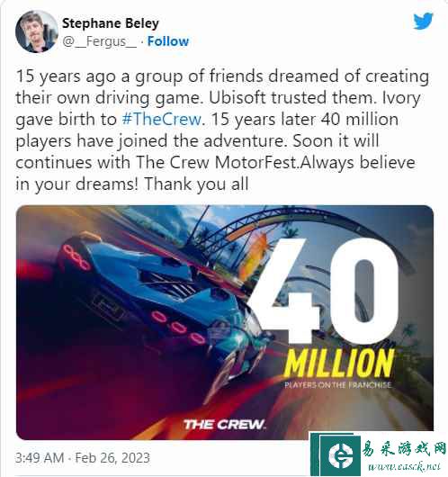Click the yellow MILLION text graphic
448x477 pixels.
click(338, 364)
